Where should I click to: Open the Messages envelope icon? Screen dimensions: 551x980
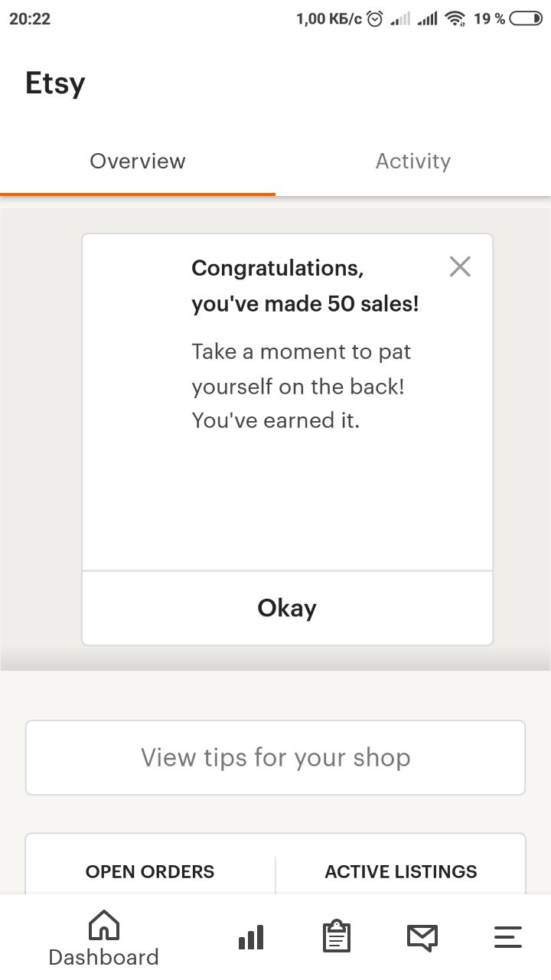(422, 937)
